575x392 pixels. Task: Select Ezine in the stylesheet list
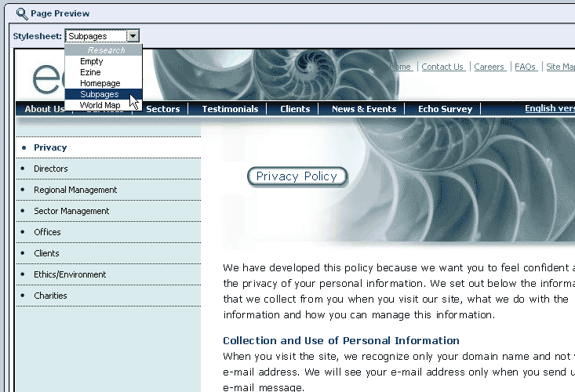point(103,72)
